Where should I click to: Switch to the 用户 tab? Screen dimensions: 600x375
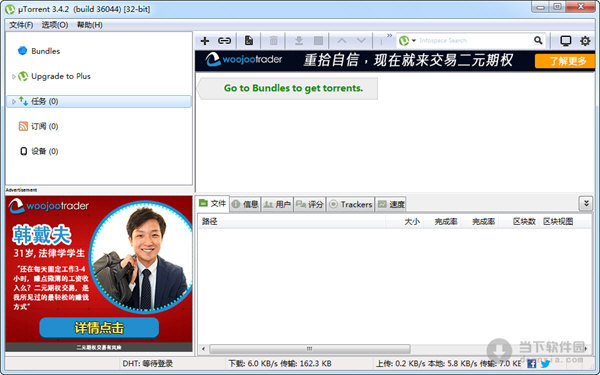(277, 204)
